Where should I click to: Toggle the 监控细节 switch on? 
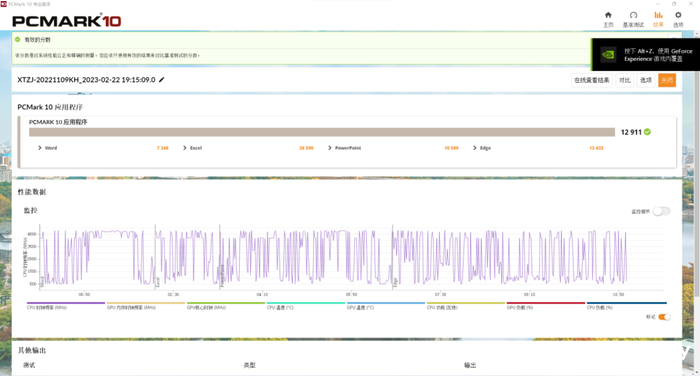click(661, 211)
